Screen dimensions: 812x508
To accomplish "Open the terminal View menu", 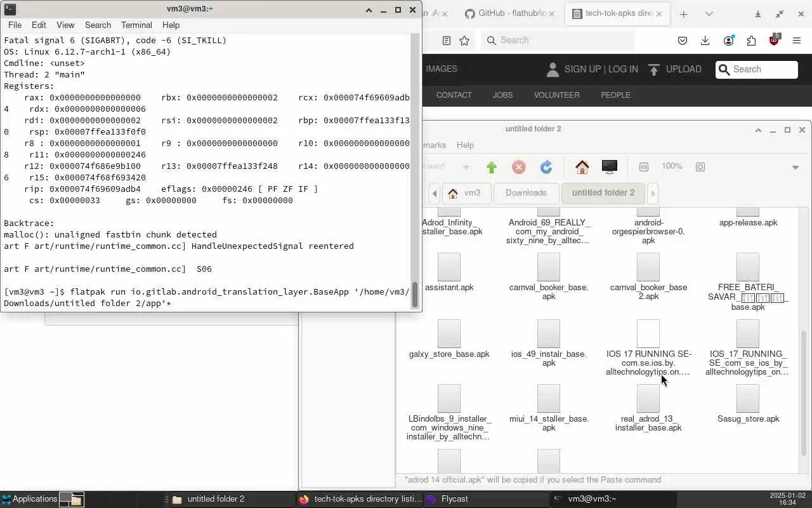I will coord(65,25).
